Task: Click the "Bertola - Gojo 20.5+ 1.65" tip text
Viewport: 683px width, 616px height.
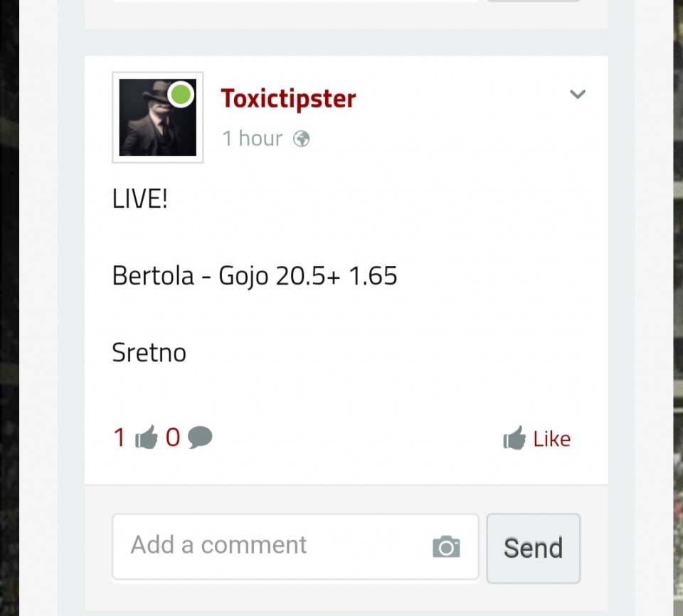Action: pos(255,276)
